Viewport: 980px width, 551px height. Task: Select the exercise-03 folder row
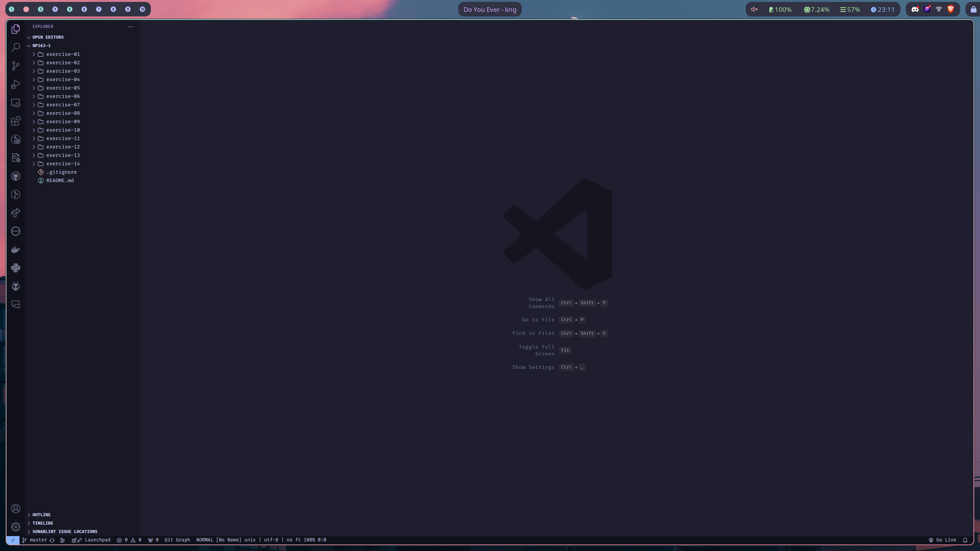(82, 71)
